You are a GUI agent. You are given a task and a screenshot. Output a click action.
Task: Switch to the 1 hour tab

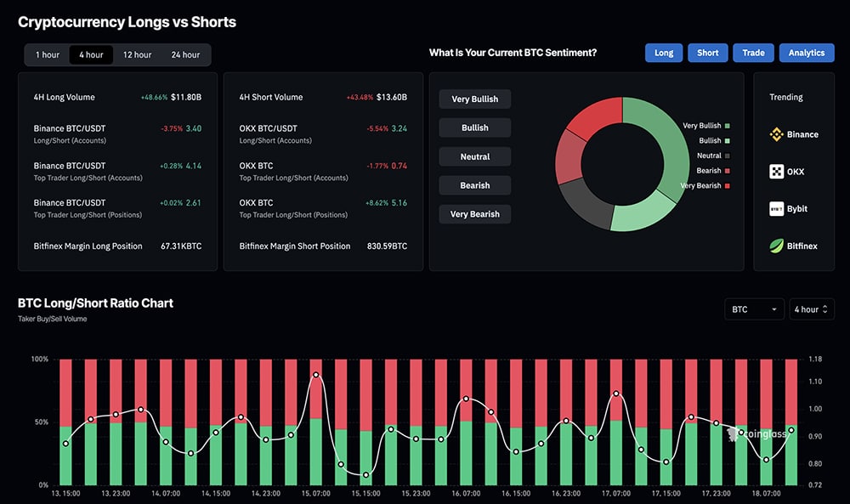coord(46,54)
